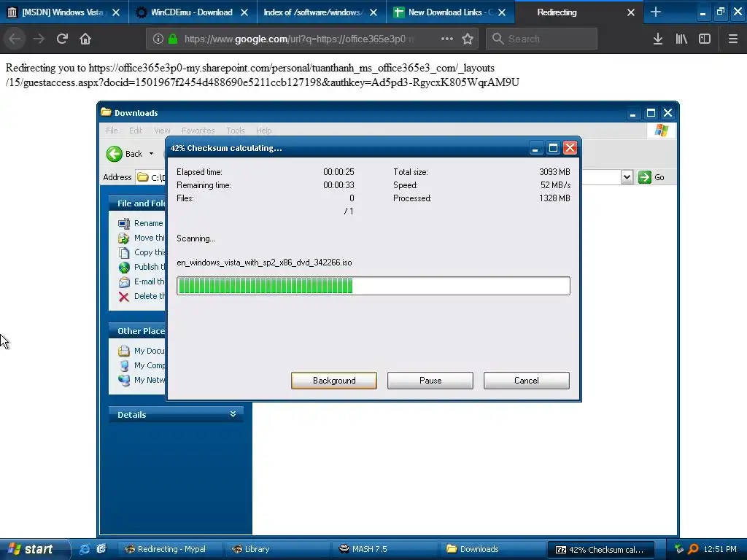
Task: Pause the checksum calculation
Action: pos(430,381)
